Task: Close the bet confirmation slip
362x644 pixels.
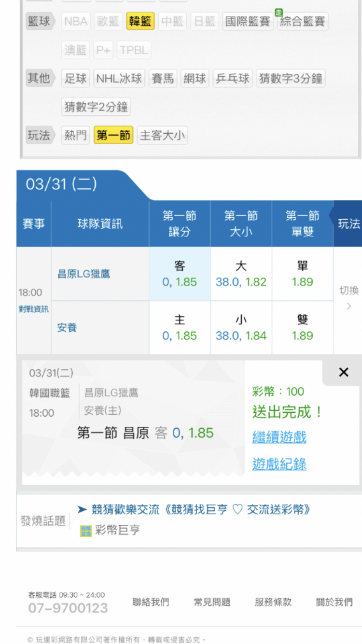Action: pyautogui.click(x=344, y=372)
